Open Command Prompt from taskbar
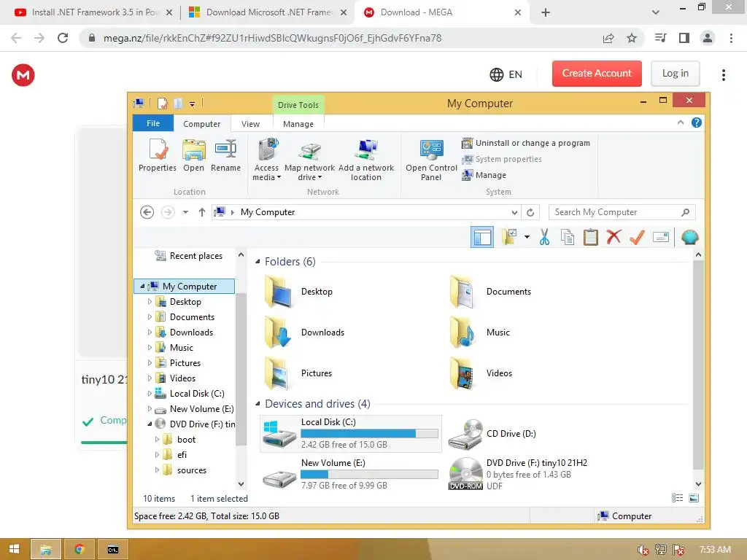This screenshot has width=747, height=560. click(113, 549)
